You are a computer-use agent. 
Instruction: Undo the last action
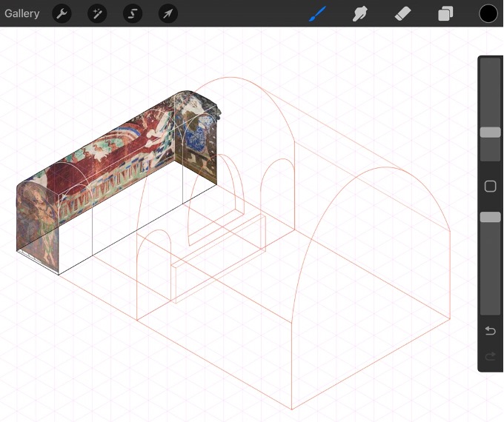pos(490,330)
